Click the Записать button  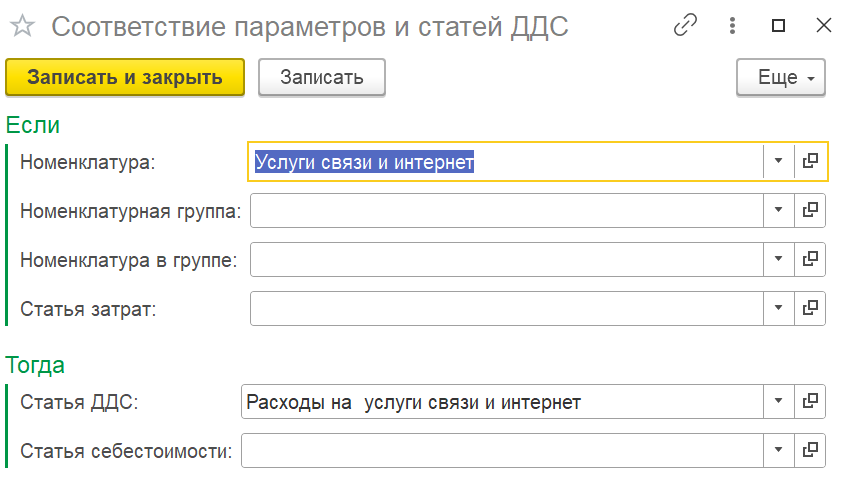pos(322,77)
